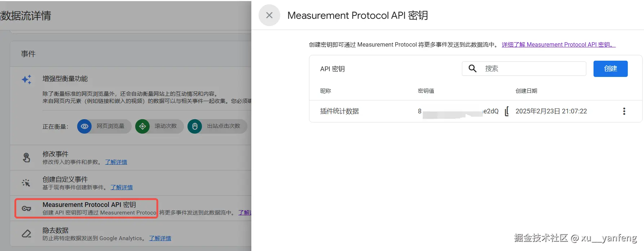Click the 滚动次数 chip label
The image size is (644, 251).
click(166, 126)
